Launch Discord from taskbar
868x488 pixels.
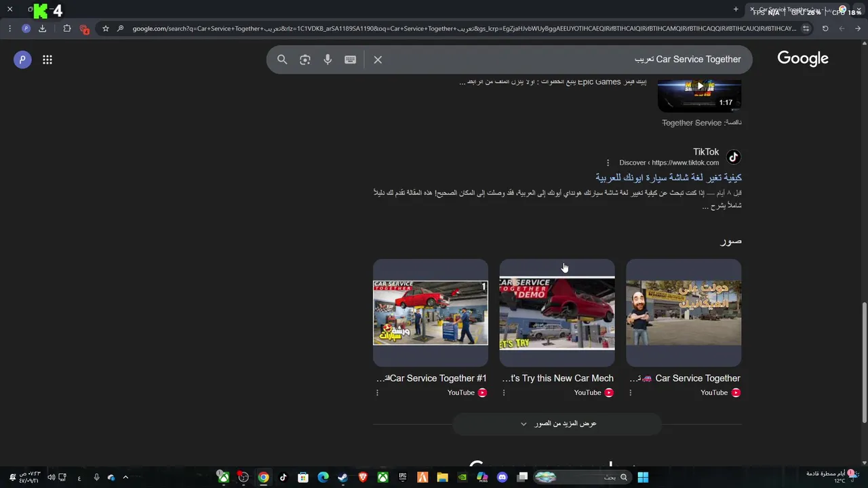tap(502, 477)
